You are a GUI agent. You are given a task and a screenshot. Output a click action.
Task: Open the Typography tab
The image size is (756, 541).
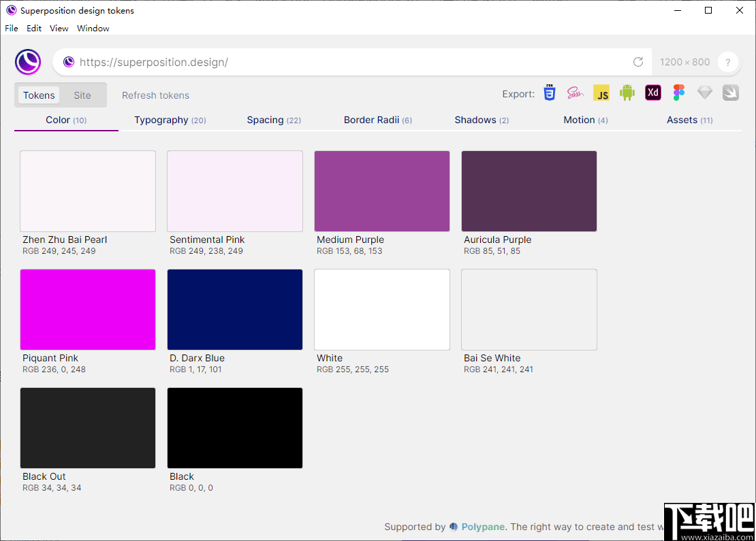click(170, 120)
